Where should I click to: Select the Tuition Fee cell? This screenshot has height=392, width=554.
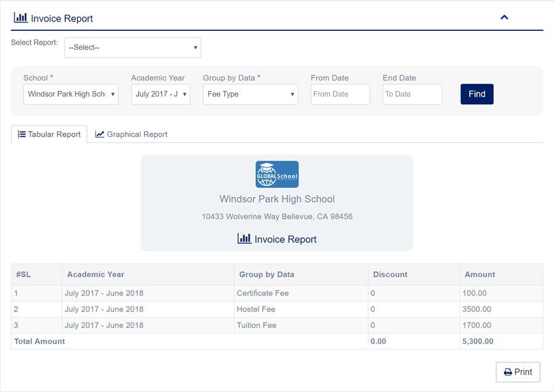point(301,326)
